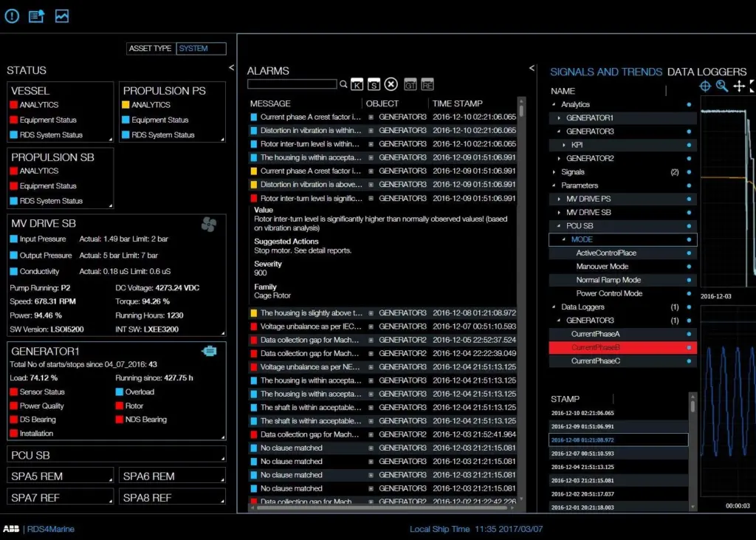Toggle the GENERATOR2 analytics row dot
The width and height of the screenshot is (756, 540).
click(689, 158)
